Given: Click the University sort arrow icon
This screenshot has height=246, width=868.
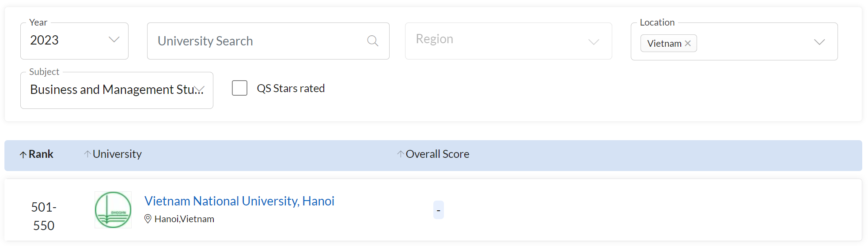Looking at the screenshot, I should tap(87, 154).
